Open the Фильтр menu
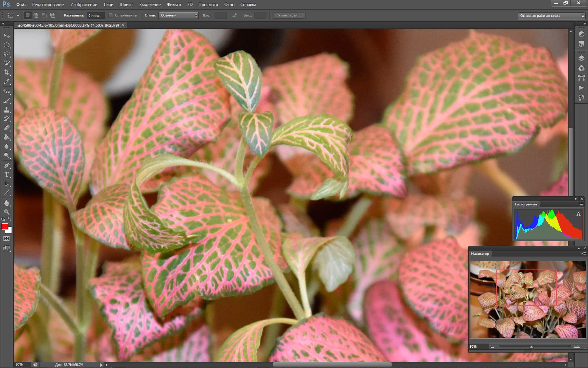 pos(174,5)
